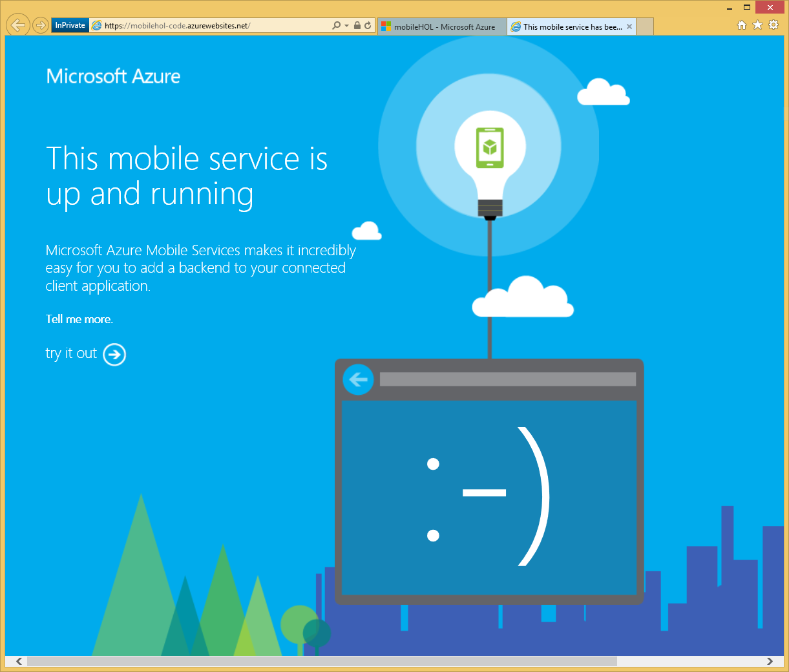The height and width of the screenshot is (672, 789).
Task: Open a new blank tab
Action: [645, 26]
